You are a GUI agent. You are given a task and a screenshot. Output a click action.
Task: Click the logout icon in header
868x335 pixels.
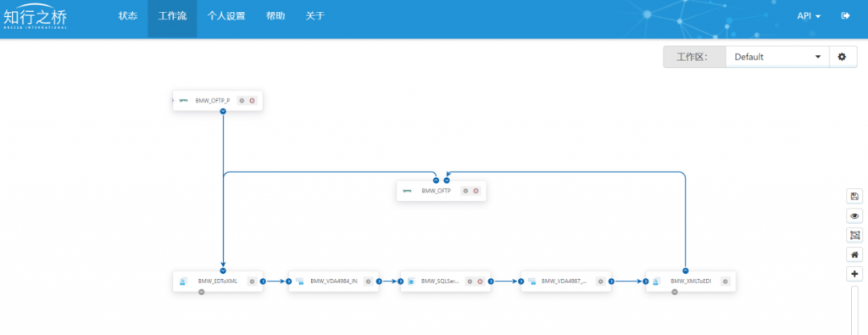[x=845, y=16]
